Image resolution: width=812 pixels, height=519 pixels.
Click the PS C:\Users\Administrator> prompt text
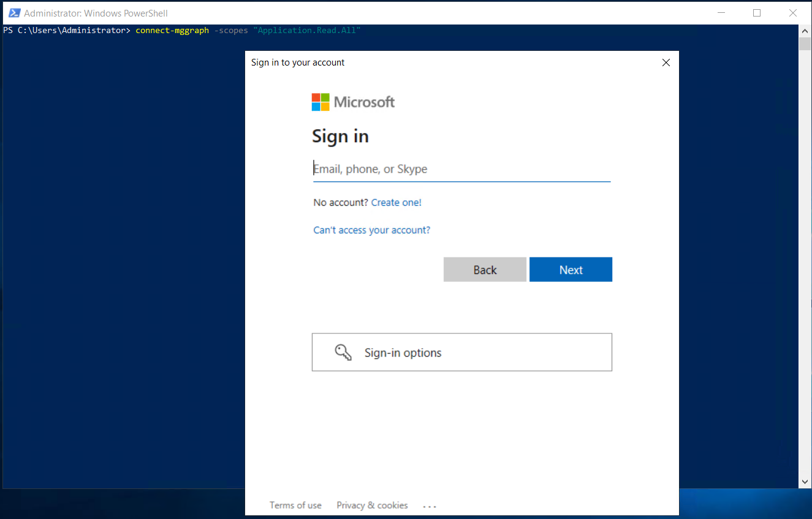coord(67,31)
